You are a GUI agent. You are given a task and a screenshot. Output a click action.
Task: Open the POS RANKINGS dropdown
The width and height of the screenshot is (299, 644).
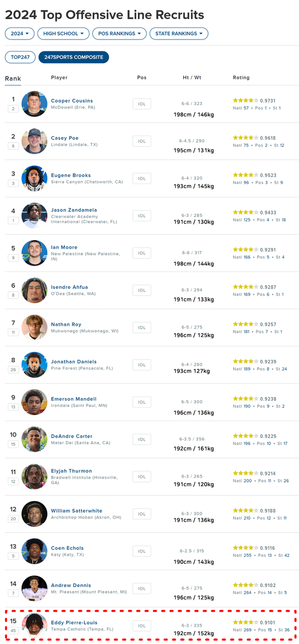(119, 34)
